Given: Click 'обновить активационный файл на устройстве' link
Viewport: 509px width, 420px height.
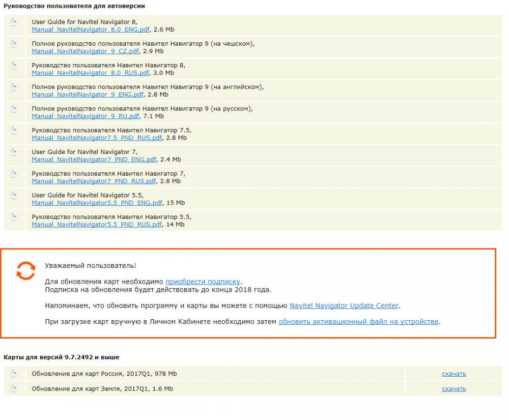Looking at the screenshot, I should (x=358, y=322).
